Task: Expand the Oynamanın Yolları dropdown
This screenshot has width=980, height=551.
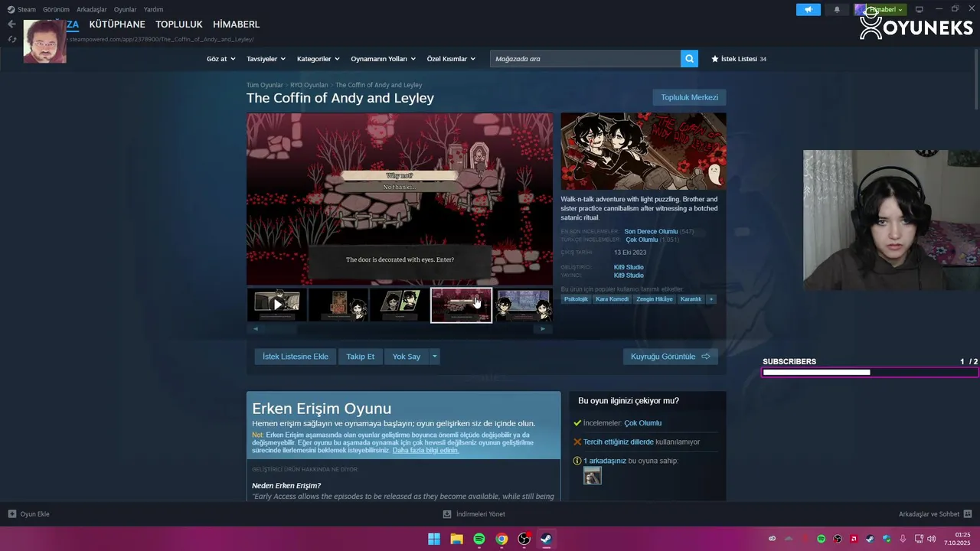Action: point(383,59)
